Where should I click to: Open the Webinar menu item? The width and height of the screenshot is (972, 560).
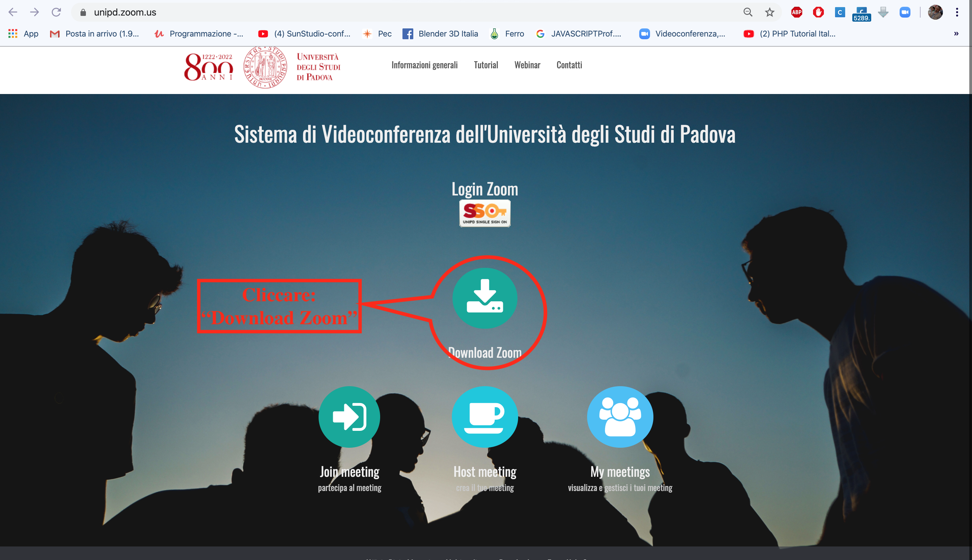(527, 65)
